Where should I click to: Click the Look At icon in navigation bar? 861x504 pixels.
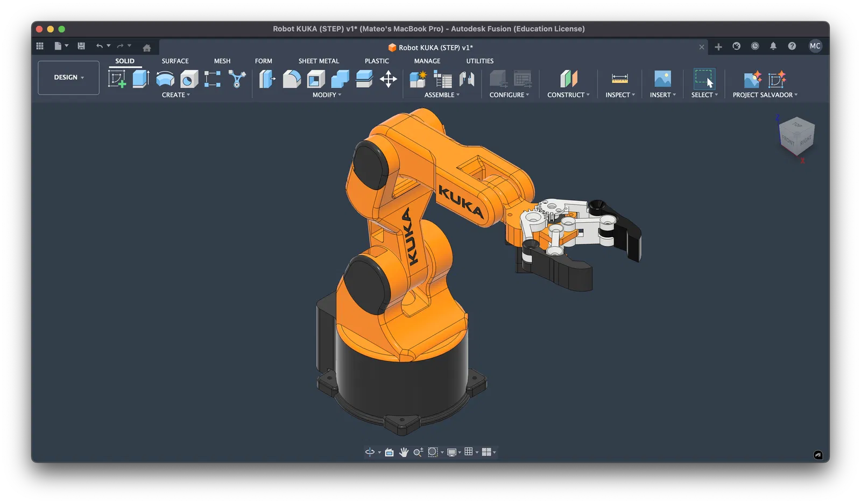389,452
